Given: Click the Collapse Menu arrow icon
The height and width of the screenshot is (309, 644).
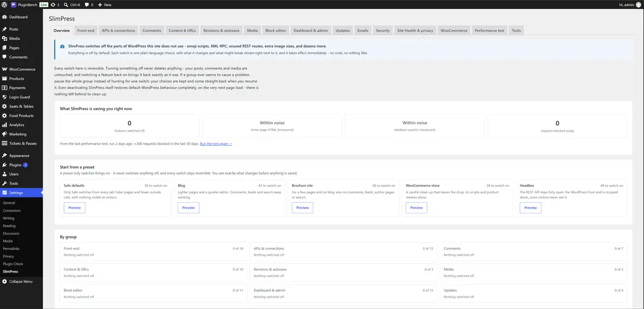Looking at the screenshot, I should pos(4,281).
